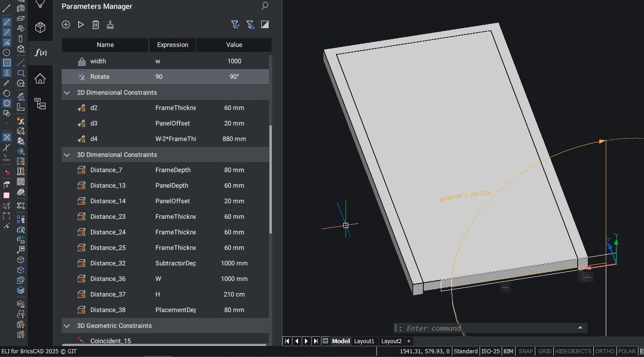This screenshot has width=644, height=357.
Task: Click the add new parameter plus icon
Action: coord(66,25)
